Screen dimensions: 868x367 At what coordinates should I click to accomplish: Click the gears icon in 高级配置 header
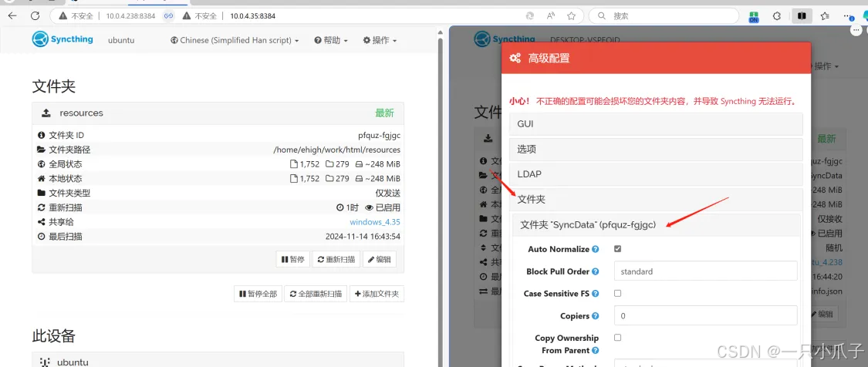[515, 58]
